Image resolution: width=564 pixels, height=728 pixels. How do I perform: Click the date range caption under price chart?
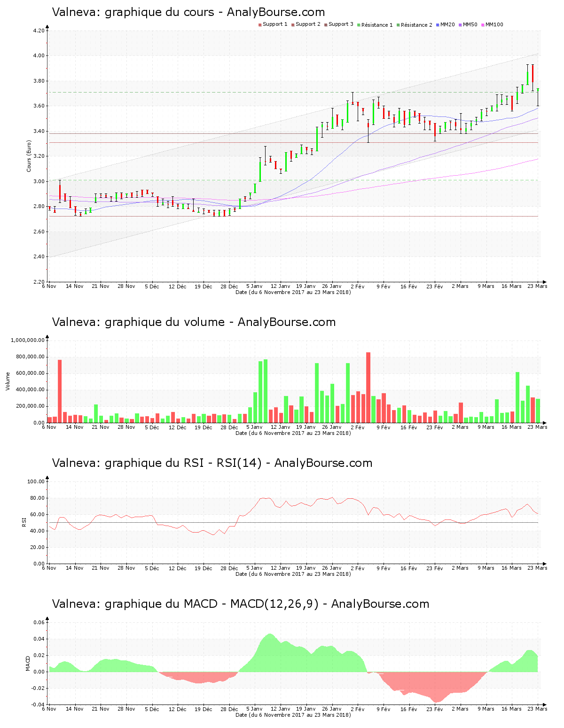[293, 292]
